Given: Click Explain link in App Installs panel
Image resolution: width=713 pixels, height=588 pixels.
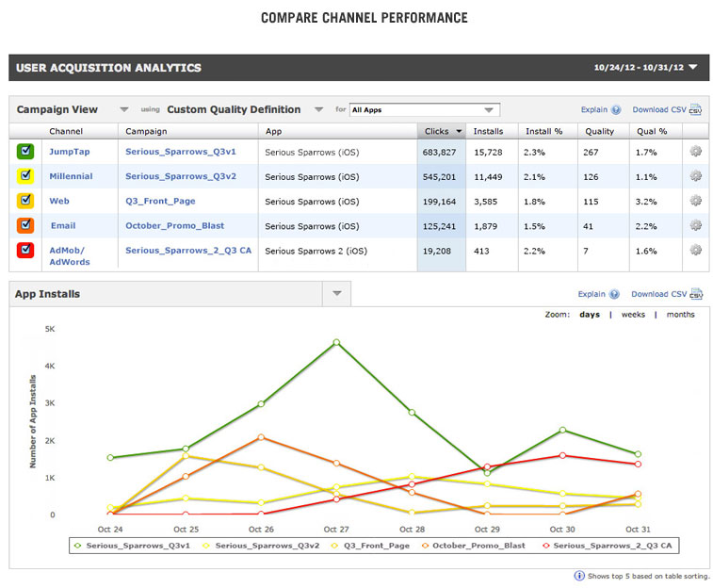Looking at the screenshot, I should click(591, 294).
